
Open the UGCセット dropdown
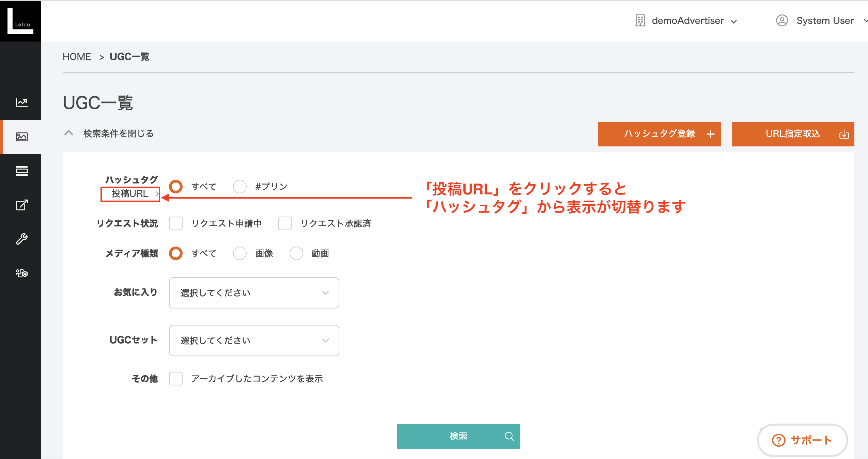254,341
